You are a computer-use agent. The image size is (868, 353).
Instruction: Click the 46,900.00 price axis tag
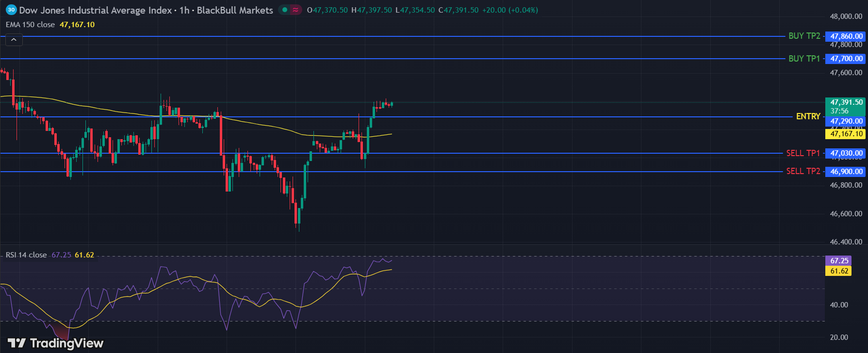[846, 172]
